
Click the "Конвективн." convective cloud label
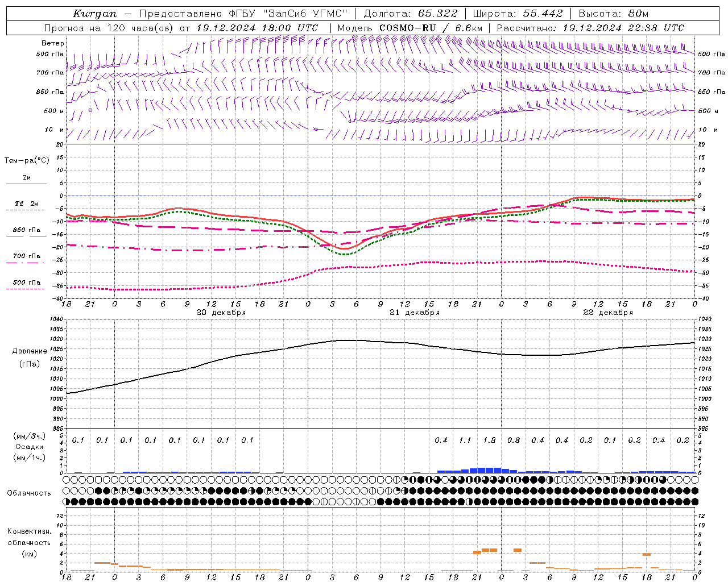[29, 531]
